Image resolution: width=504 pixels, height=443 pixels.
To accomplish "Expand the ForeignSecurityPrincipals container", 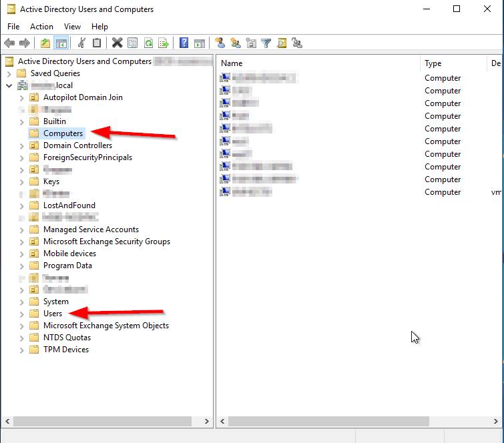I will [x=21, y=158].
